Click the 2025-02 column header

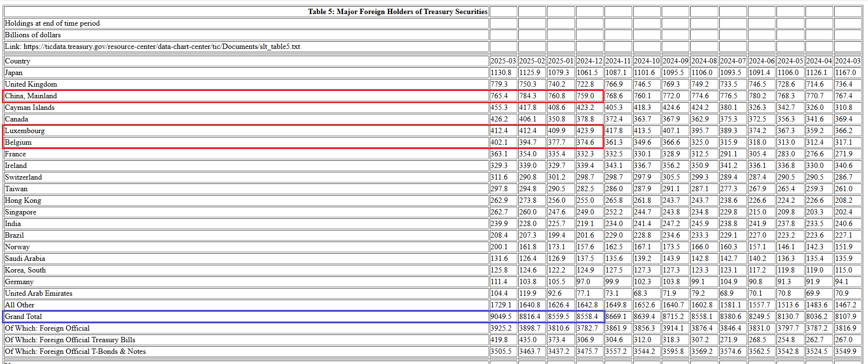532,61
